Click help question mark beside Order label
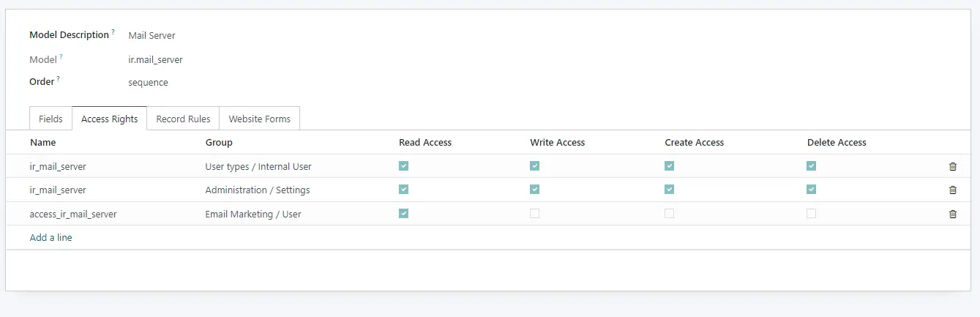Image resolution: width=980 pixels, height=317 pixels. point(58,79)
